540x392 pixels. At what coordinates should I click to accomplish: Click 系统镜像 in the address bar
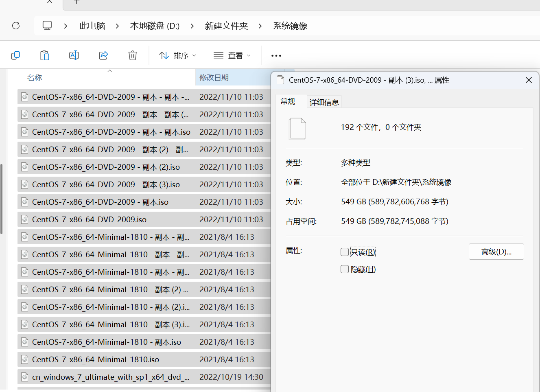290,26
